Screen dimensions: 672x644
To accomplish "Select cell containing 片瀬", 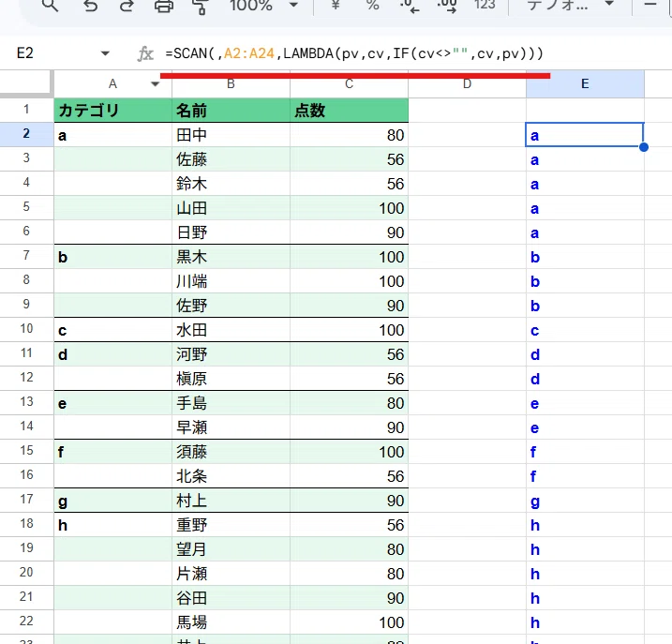I will (231, 574).
